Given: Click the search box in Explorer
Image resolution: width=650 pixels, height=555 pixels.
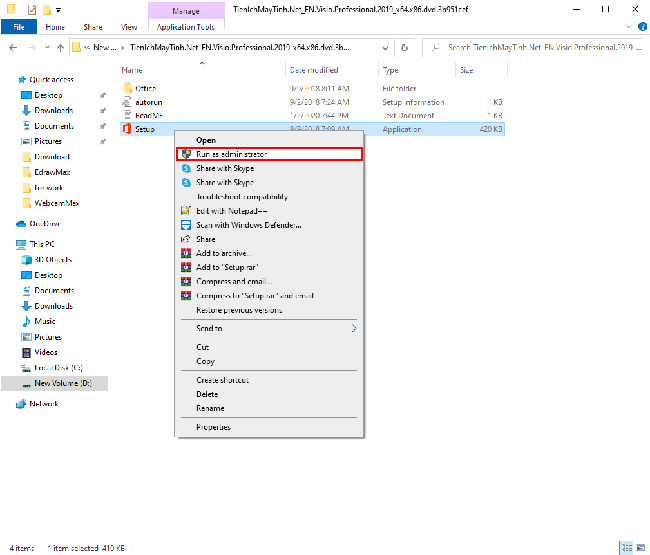Looking at the screenshot, I should (535, 48).
